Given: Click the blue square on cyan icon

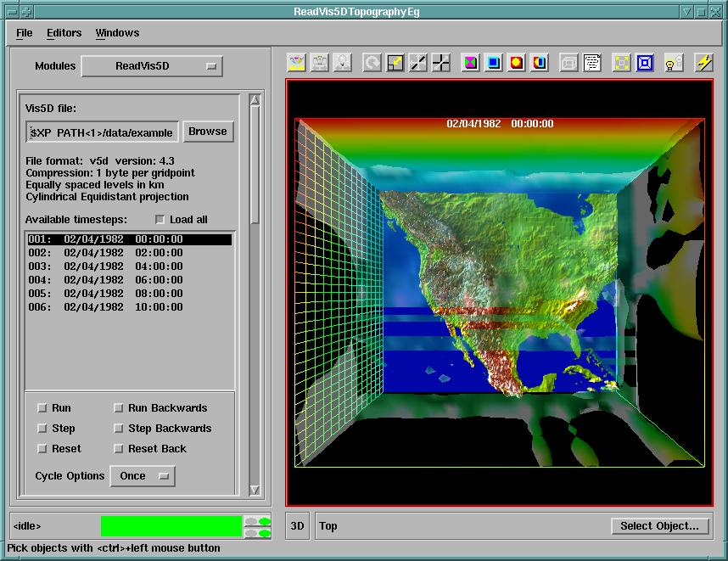Looking at the screenshot, I should coord(493,63).
